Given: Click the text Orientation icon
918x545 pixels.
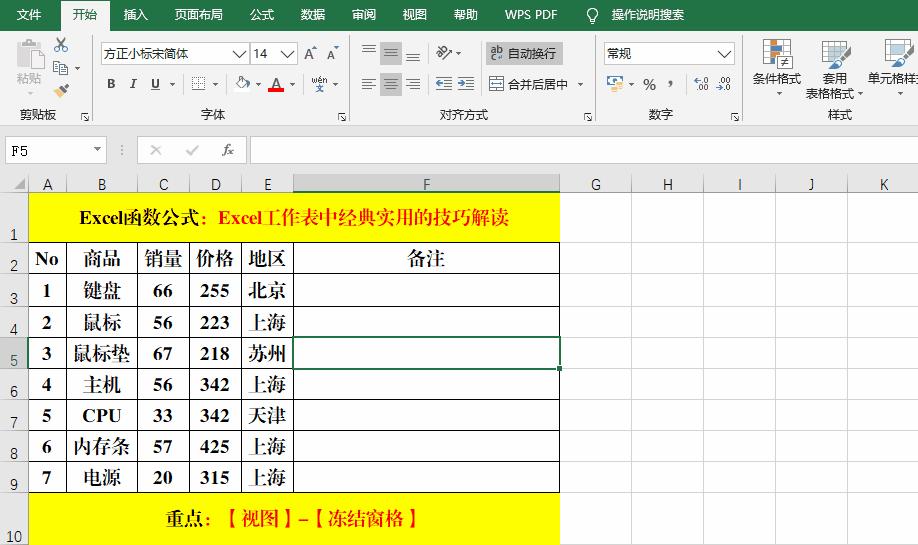Looking at the screenshot, I should click(x=444, y=53).
